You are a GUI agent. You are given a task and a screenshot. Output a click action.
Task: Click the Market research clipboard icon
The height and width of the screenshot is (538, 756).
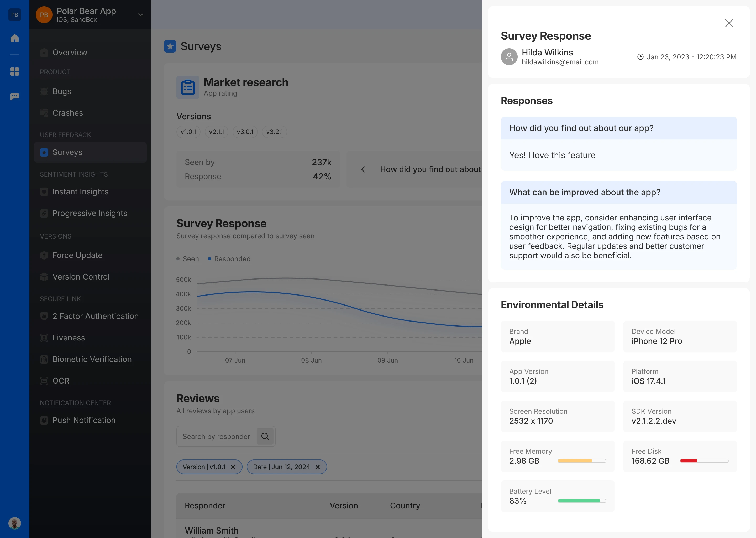188,87
